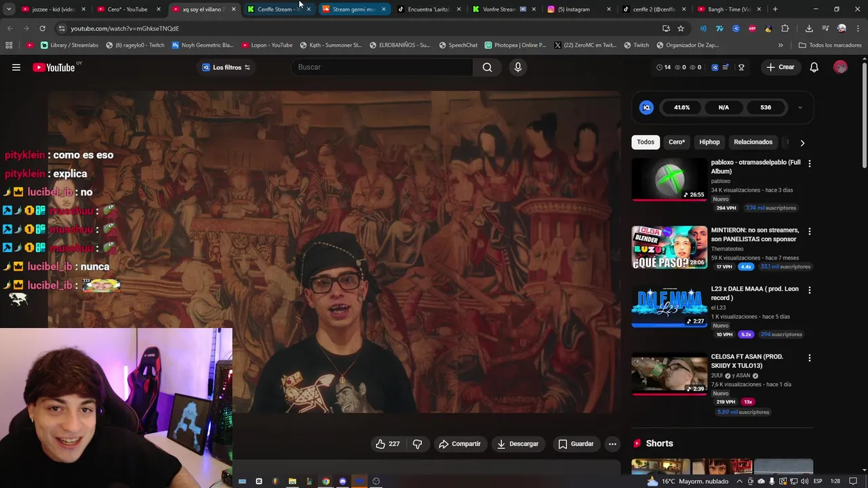Select the Cero* category chip

pos(677,142)
